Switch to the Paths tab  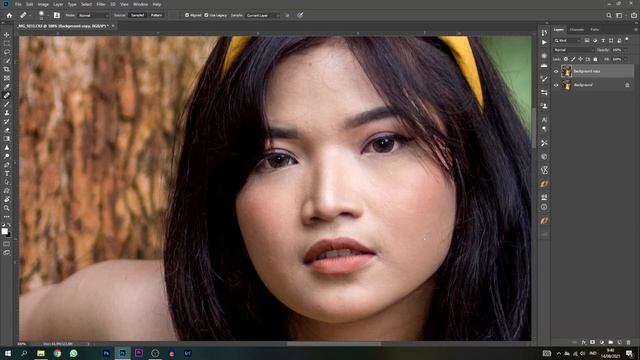tap(595, 29)
